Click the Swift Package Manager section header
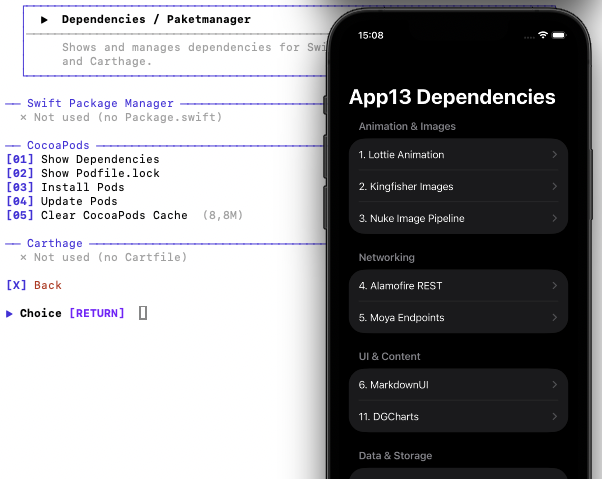The image size is (602, 479). (100, 103)
